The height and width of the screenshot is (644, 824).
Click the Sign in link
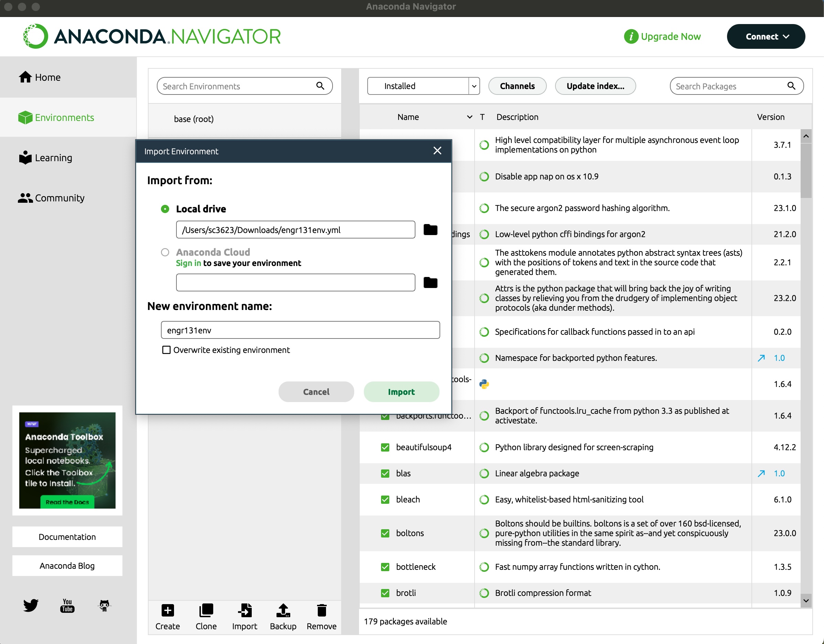pyautogui.click(x=188, y=263)
